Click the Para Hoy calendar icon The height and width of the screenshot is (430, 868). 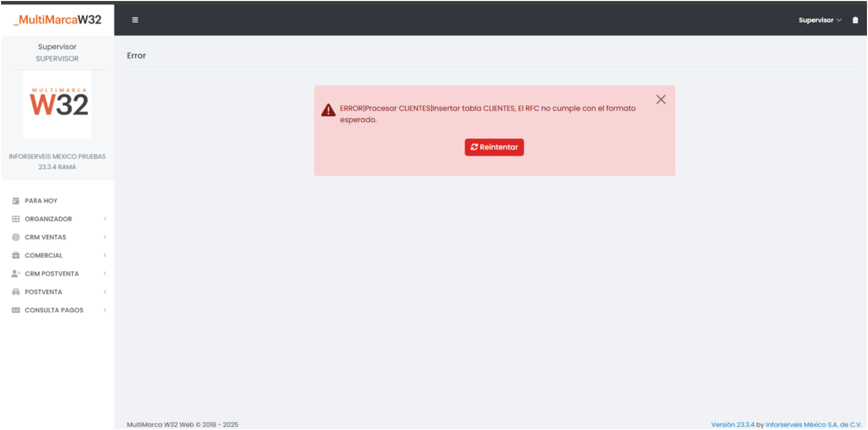[16, 200]
